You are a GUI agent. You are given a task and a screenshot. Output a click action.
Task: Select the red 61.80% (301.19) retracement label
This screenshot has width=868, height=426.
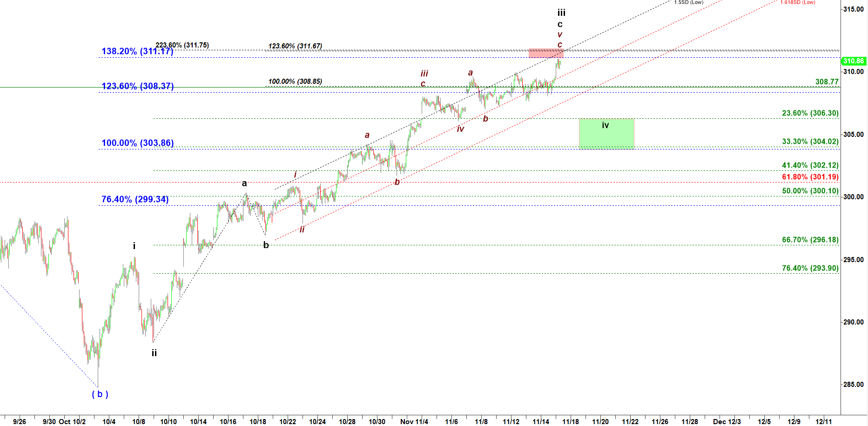pos(810,177)
